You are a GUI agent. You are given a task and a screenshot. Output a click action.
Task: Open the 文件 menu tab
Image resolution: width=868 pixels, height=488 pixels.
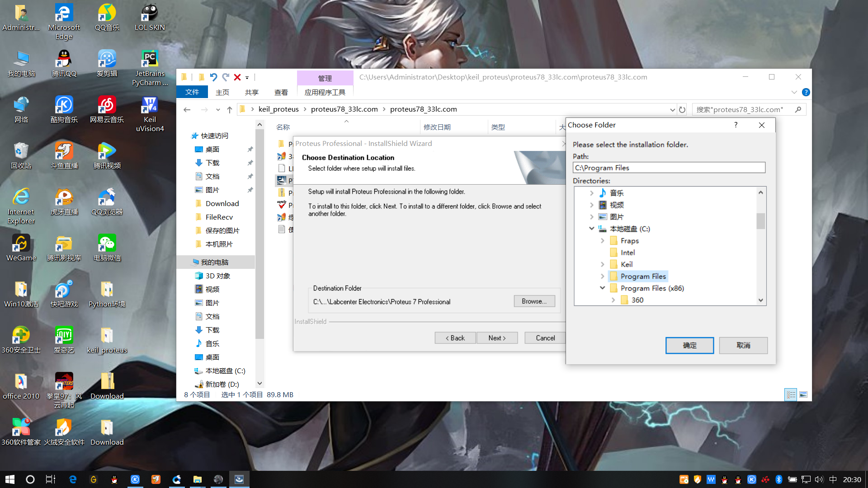[x=192, y=92]
